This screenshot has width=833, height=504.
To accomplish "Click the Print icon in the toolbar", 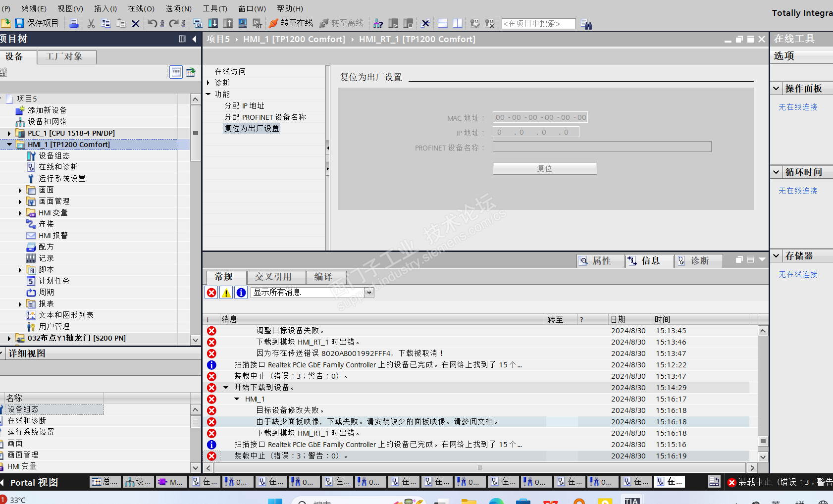I will point(74,23).
